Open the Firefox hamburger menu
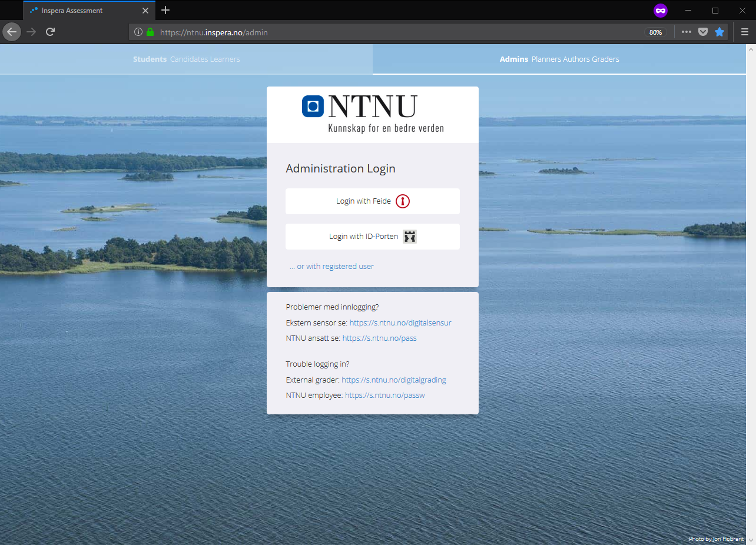 click(x=744, y=32)
